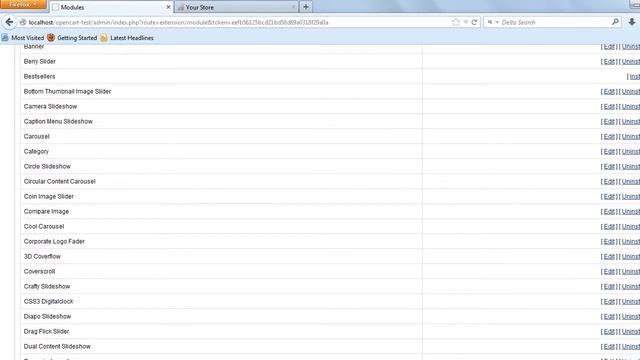Edit the Circular Content Carousel module

pos(609,182)
